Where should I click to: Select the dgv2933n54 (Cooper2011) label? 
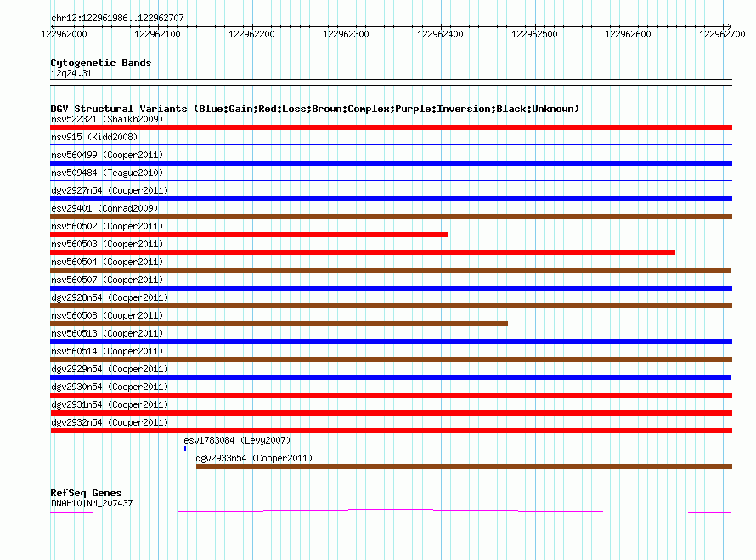tap(254, 458)
